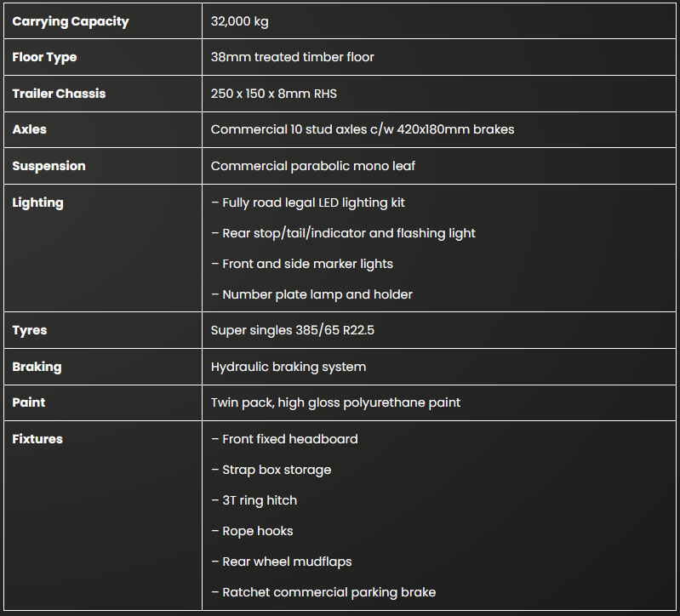680x616 pixels.
Task: Select the 250 x 150 x 8mm RHS value
Action: [273, 94]
